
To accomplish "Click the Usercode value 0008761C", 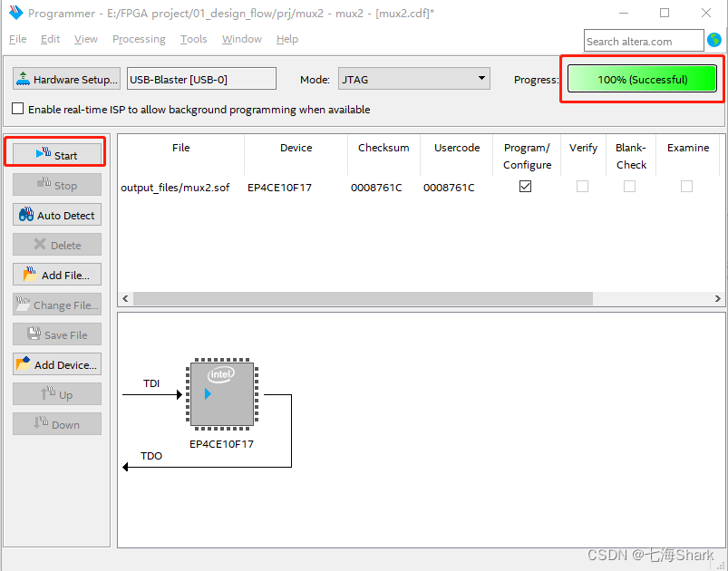I will click(x=449, y=188).
